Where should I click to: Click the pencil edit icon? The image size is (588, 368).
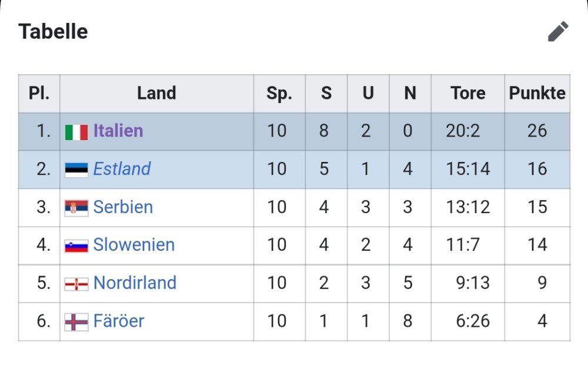[x=558, y=32]
